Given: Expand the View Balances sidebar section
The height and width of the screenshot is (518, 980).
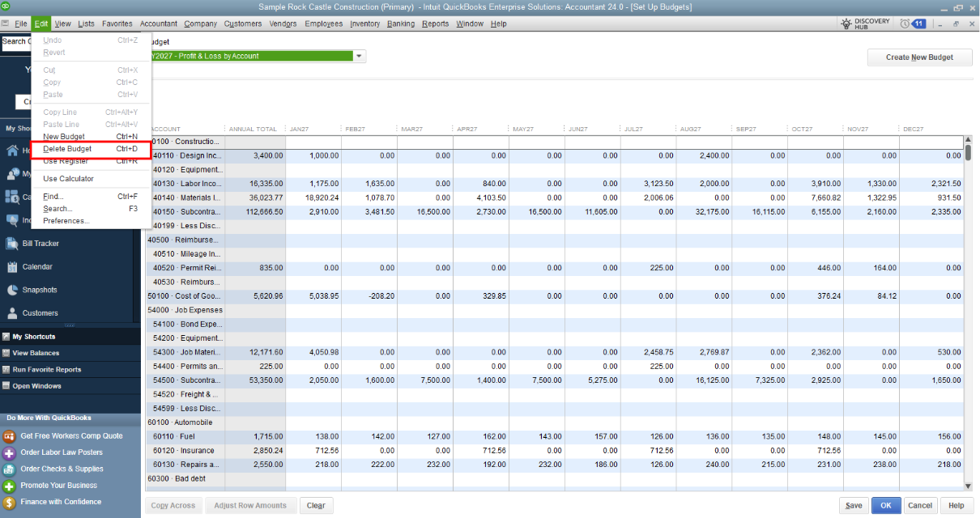Looking at the screenshot, I should (x=36, y=353).
